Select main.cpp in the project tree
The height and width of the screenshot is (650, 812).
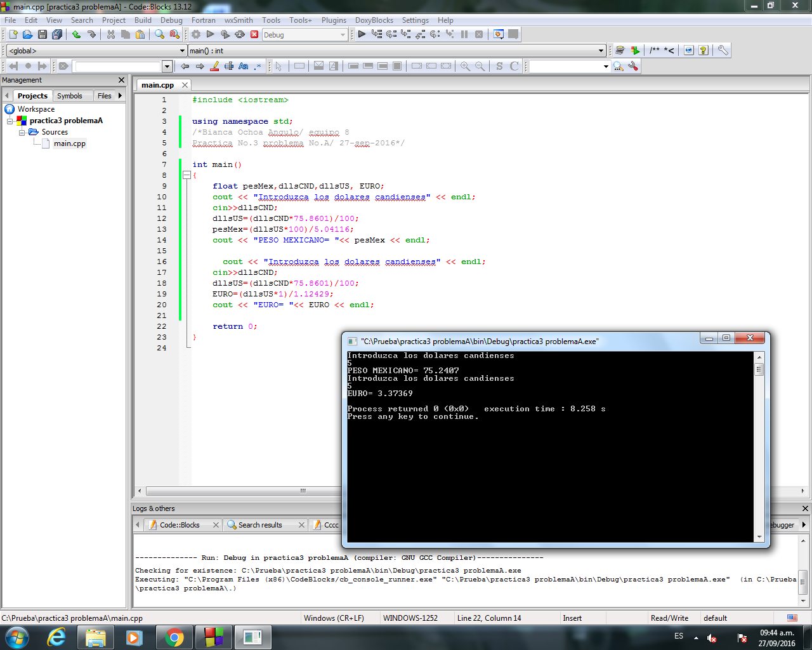point(69,143)
